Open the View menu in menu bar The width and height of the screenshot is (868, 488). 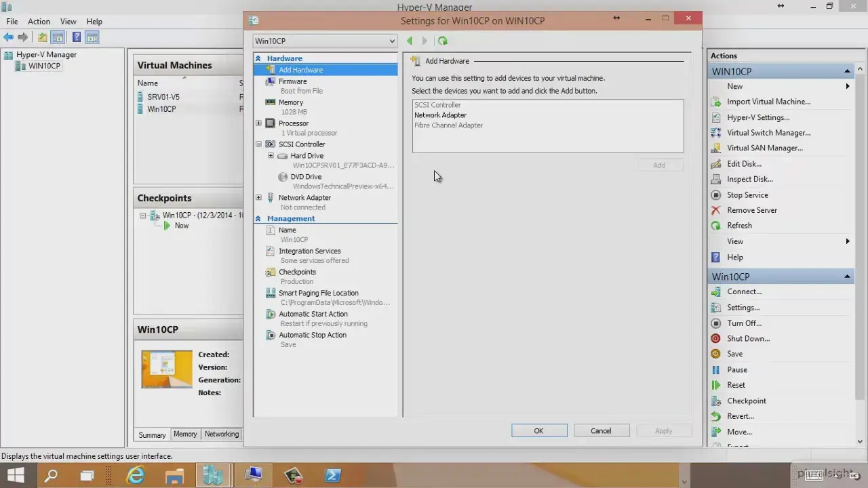coord(68,22)
